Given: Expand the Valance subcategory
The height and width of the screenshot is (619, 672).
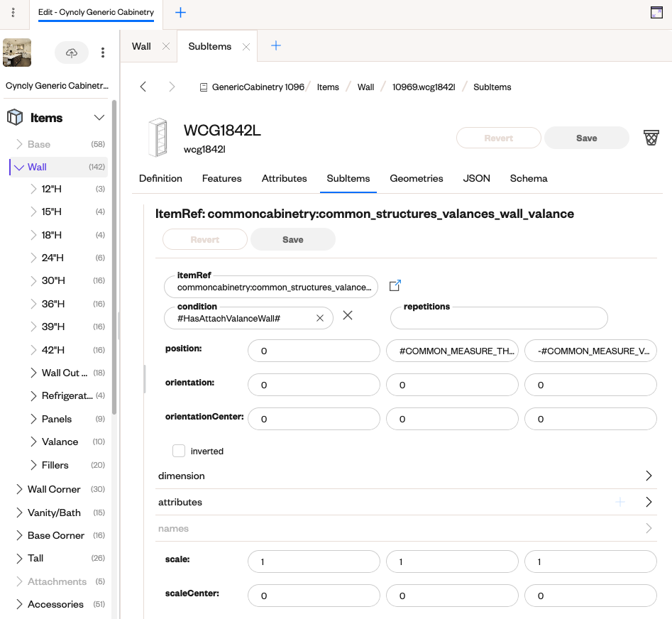Looking at the screenshot, I should click(33, 442).
